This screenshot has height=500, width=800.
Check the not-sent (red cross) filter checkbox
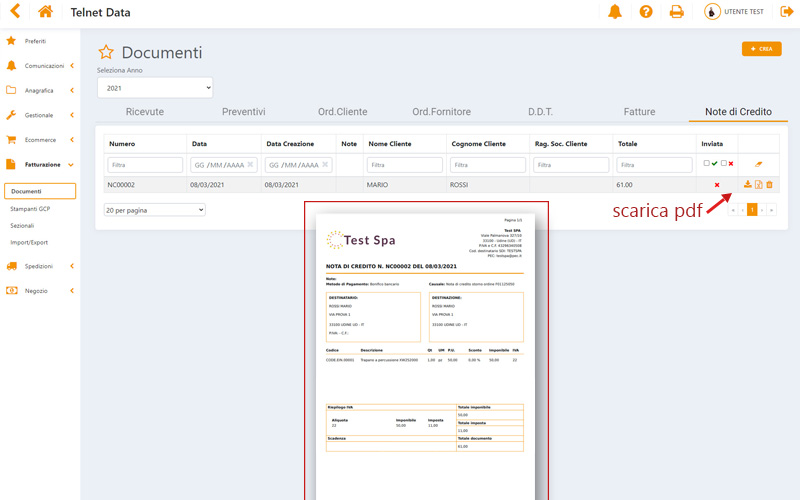click(723, 163)
